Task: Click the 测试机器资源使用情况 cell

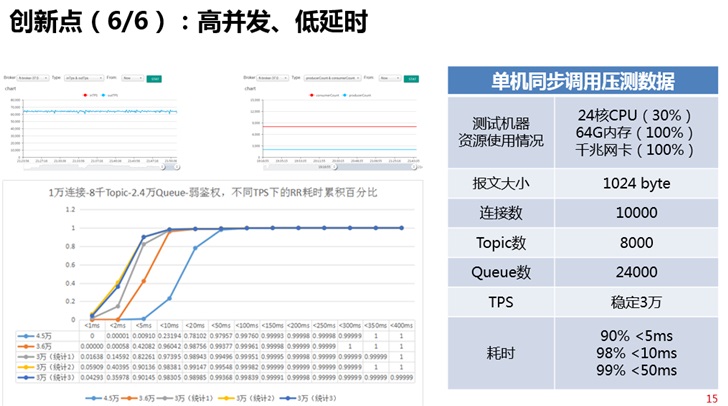Action: 501,132
